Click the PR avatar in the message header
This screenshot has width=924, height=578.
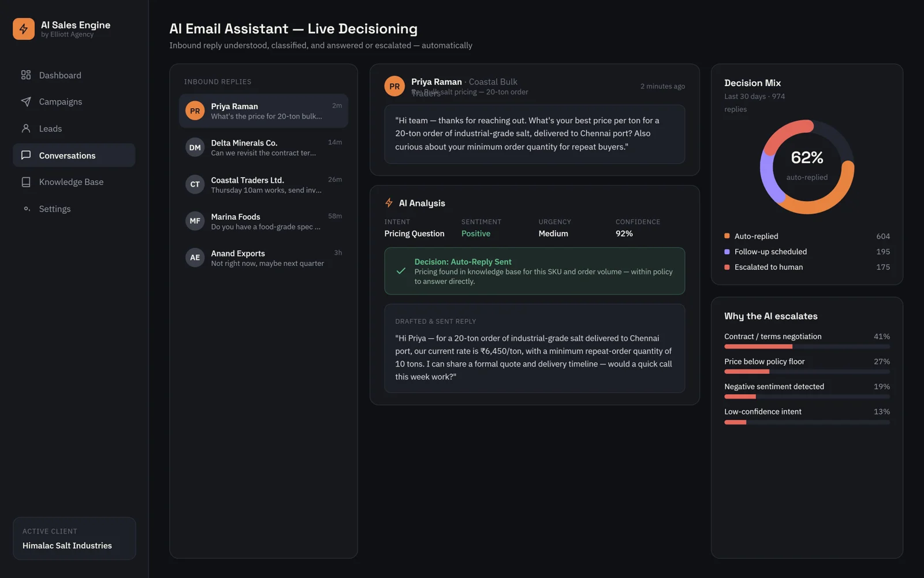[394, 86]
